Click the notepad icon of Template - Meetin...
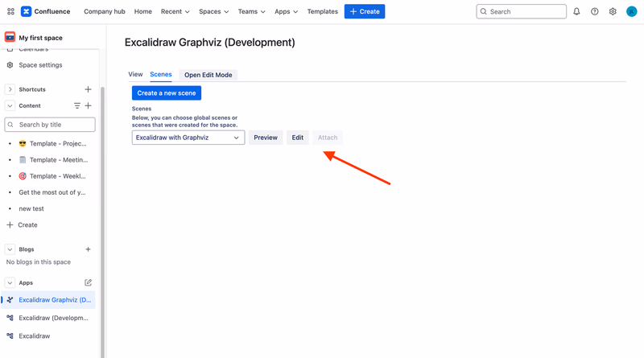Screen dimensions: 644x358 tap(23, 160)
